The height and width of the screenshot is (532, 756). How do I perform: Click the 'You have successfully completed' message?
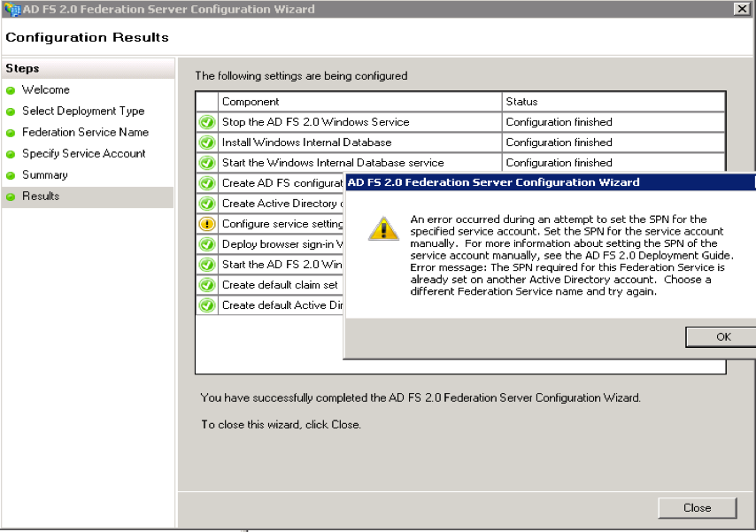click(420, 398)
